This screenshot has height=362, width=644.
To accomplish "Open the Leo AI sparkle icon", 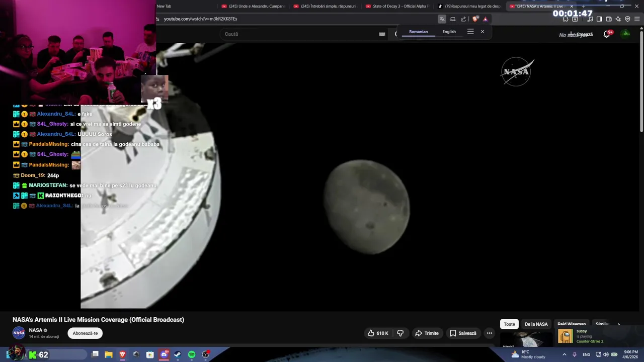I will click(618, 19).
